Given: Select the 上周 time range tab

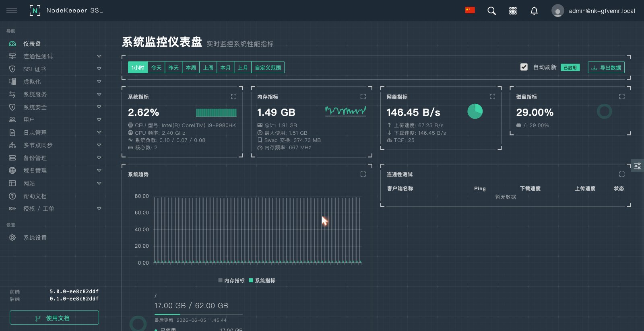Looking at the screenshot, I should [208, 68].
